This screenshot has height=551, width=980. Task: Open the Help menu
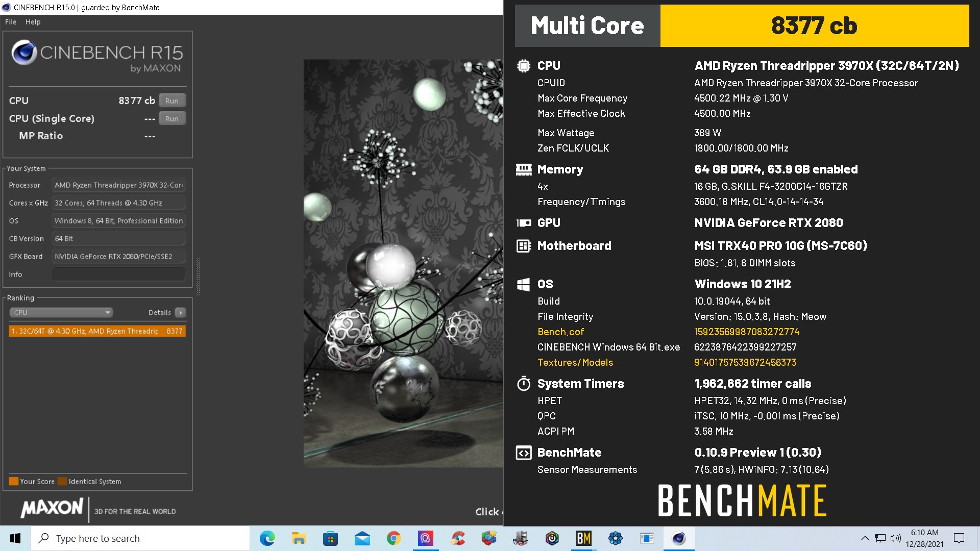[x=33, y=22]
